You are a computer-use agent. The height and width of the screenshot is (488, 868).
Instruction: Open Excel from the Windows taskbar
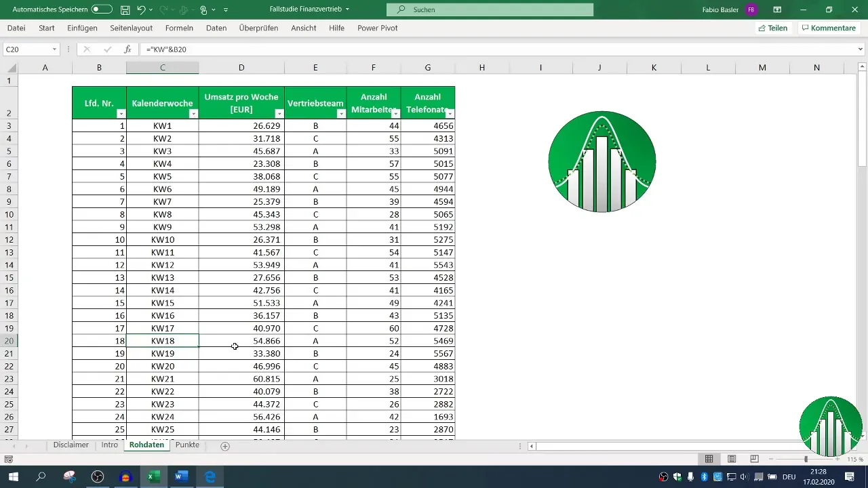(x=154, y=476)
